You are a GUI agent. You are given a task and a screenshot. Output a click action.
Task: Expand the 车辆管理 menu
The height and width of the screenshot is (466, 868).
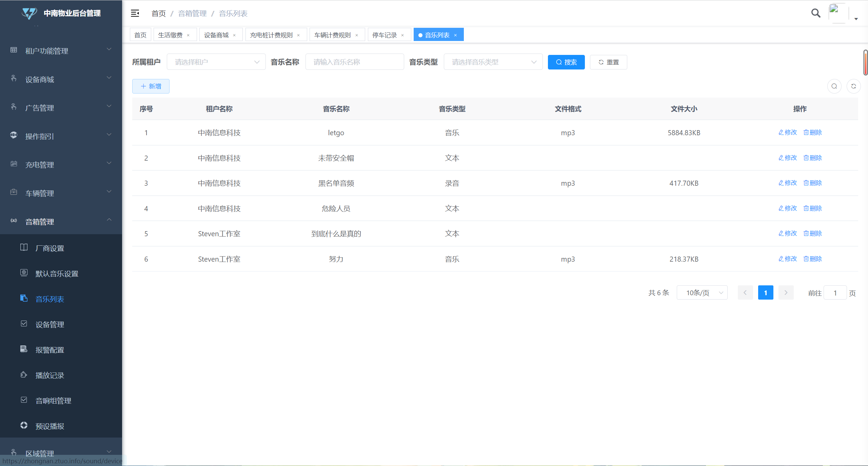point(61,193)
